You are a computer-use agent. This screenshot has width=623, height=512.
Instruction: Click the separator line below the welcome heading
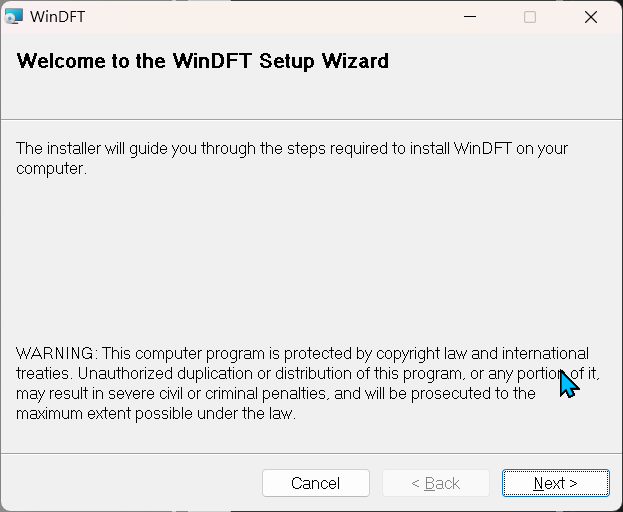312,119
